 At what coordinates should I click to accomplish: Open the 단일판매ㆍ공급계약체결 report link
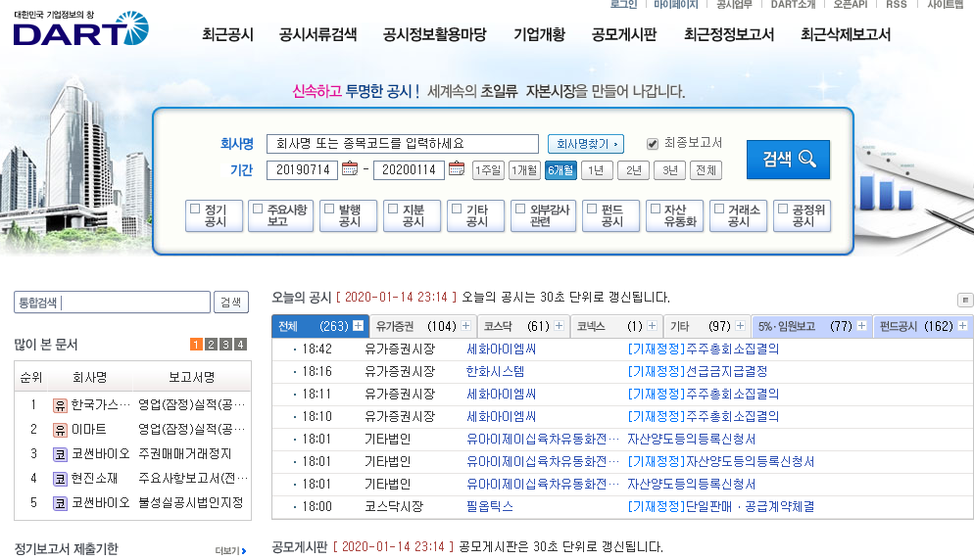coord(721,506)
